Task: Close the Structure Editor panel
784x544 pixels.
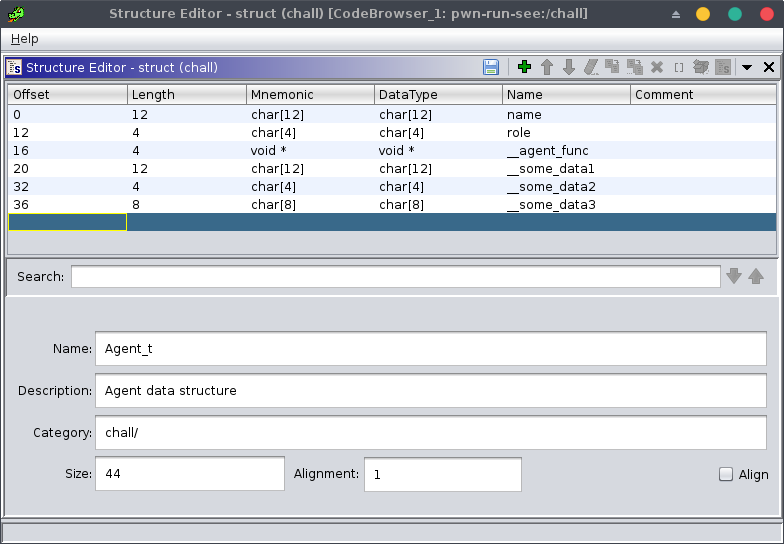Action: click(769, 67)
